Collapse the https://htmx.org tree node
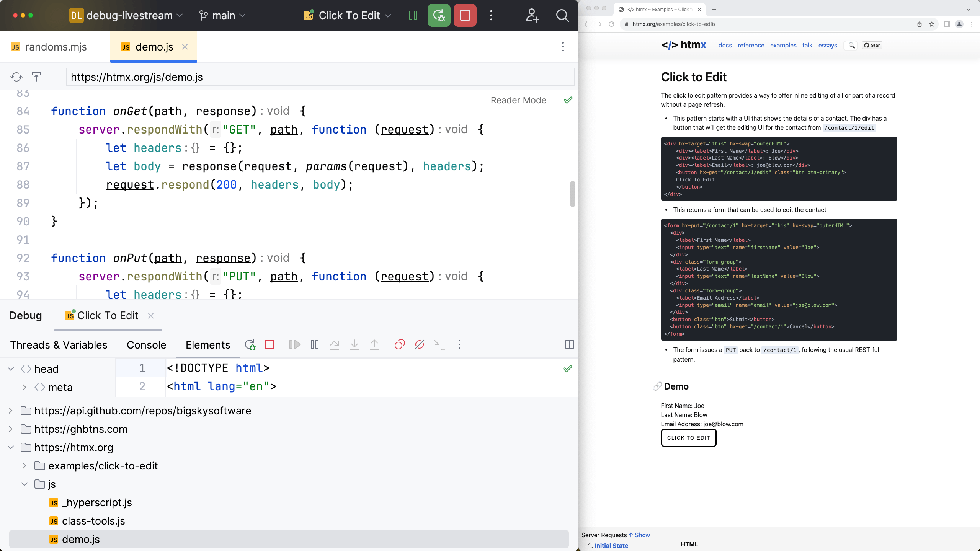This screenshot has height=551, width=980. pos(10,447)
